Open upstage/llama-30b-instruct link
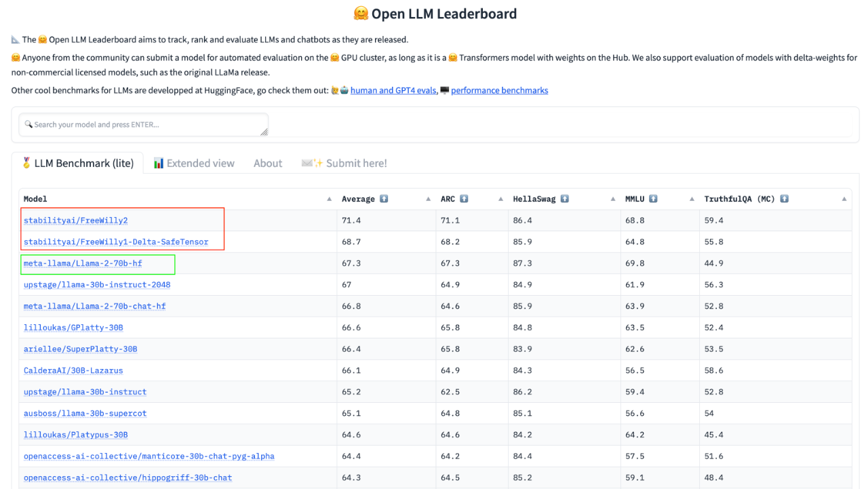 85,392
